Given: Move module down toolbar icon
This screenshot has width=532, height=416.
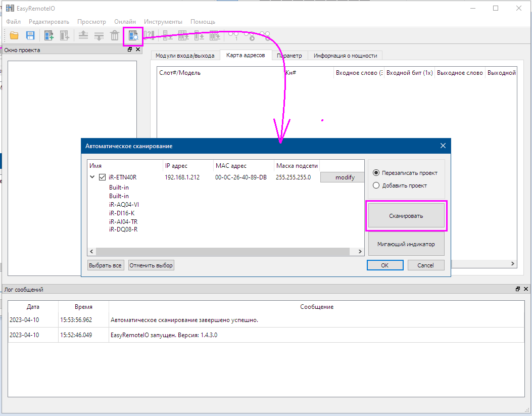Looking at the screenshot, I should click(99, 35).
